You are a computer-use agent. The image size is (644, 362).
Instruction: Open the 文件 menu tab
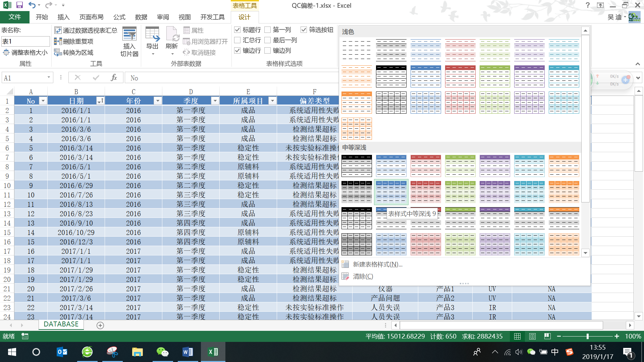15,17
